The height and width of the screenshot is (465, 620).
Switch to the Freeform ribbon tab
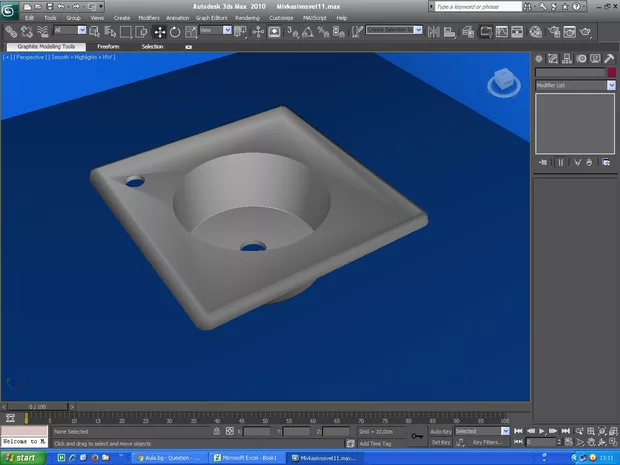coord(108,46)
